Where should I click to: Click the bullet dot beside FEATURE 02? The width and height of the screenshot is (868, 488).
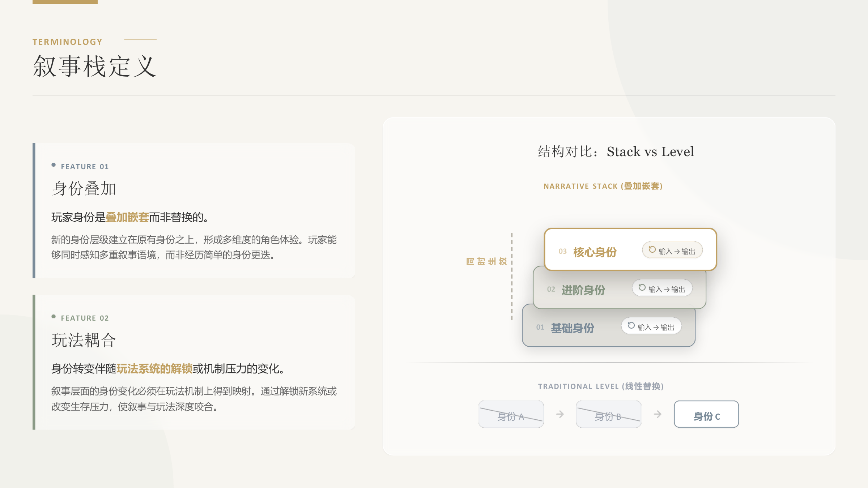pos(54,316)
